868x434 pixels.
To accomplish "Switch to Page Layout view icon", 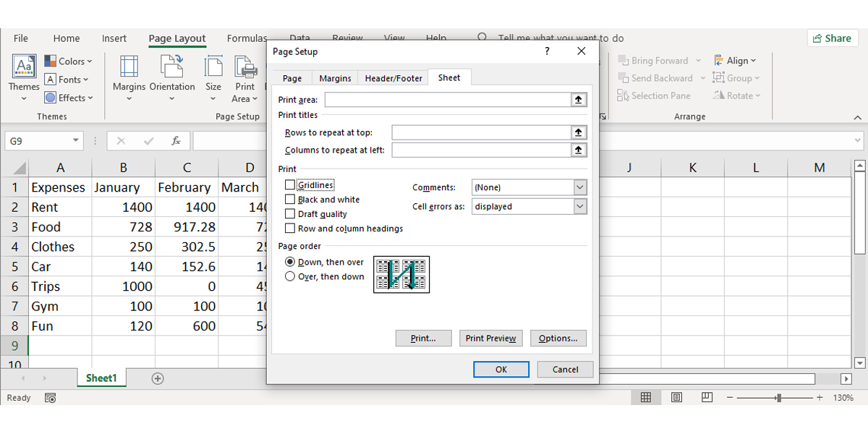I will click(676, 398).
